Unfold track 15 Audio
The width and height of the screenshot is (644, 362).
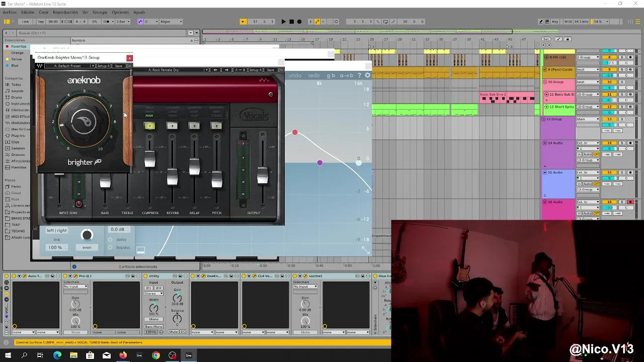pos(545,172)
